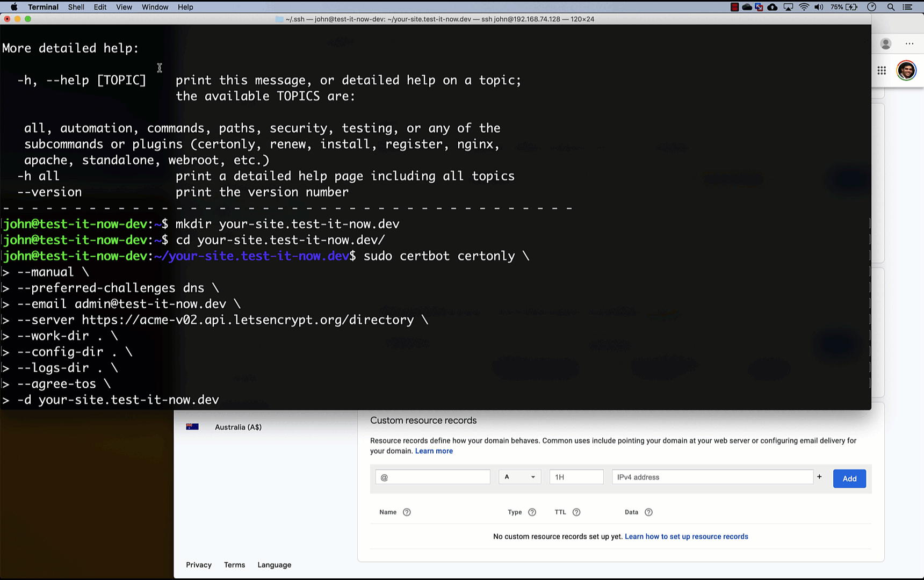This screenshot has width=924, height=580.
Task: Open the Apple menu
Action: [x=15, y=7]
